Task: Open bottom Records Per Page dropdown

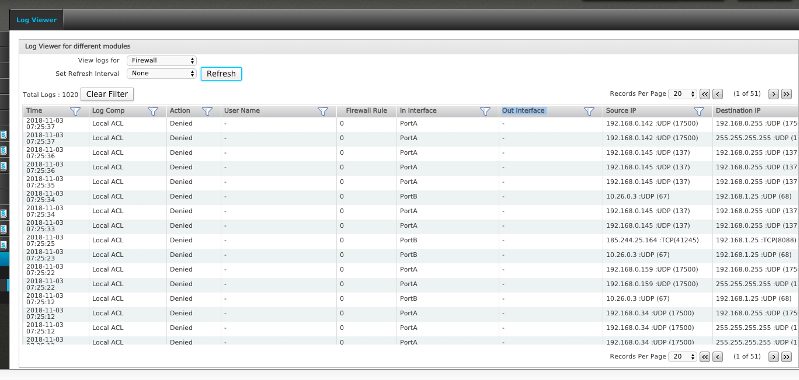Action: pyautogui.click(x=682, y=357)
